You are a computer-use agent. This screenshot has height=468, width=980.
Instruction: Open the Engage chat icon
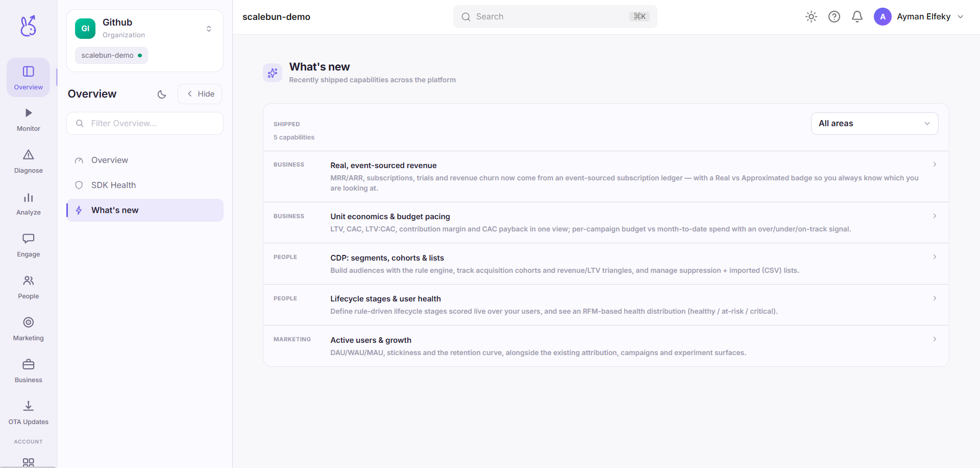(x=29, y=239)
